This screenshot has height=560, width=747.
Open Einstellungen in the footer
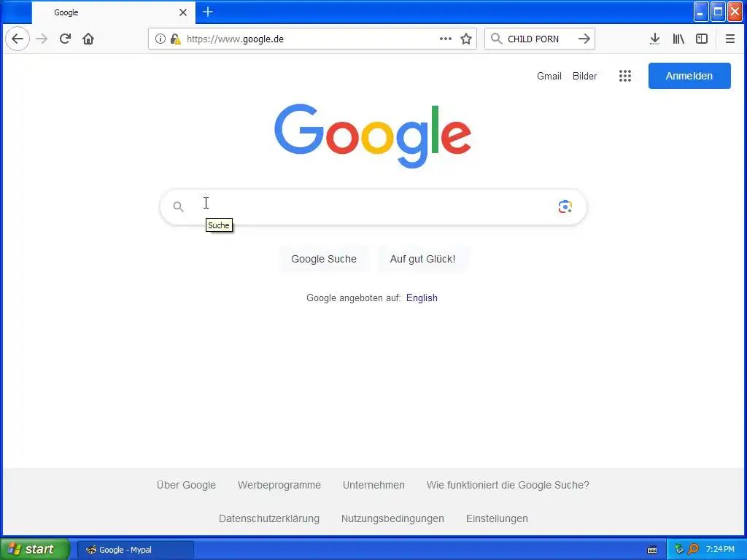(x=497, y=518)
